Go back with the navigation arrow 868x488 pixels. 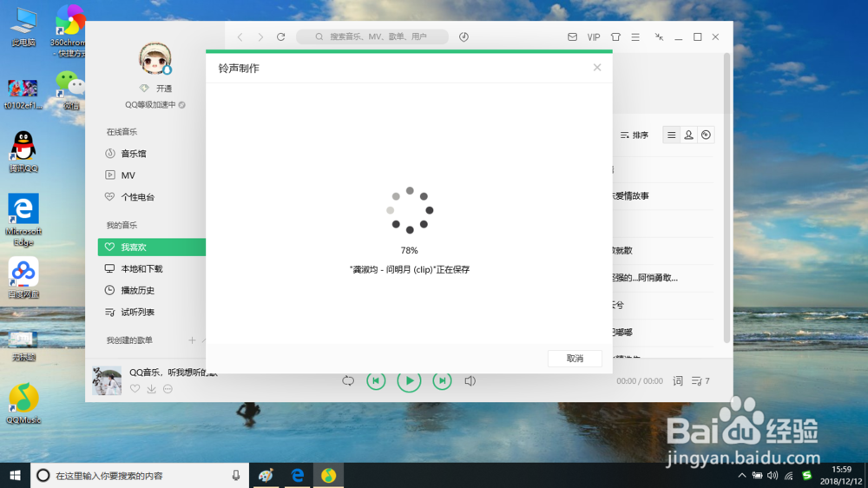[x=240, y=37]
